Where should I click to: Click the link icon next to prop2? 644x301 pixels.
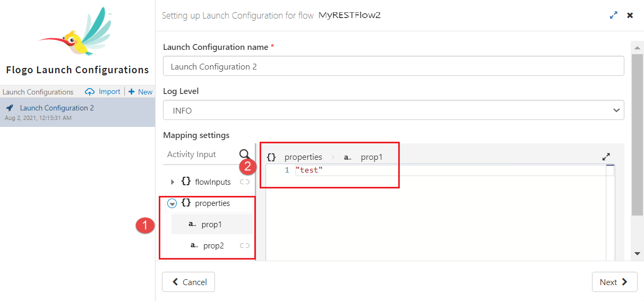coord(244,246)
